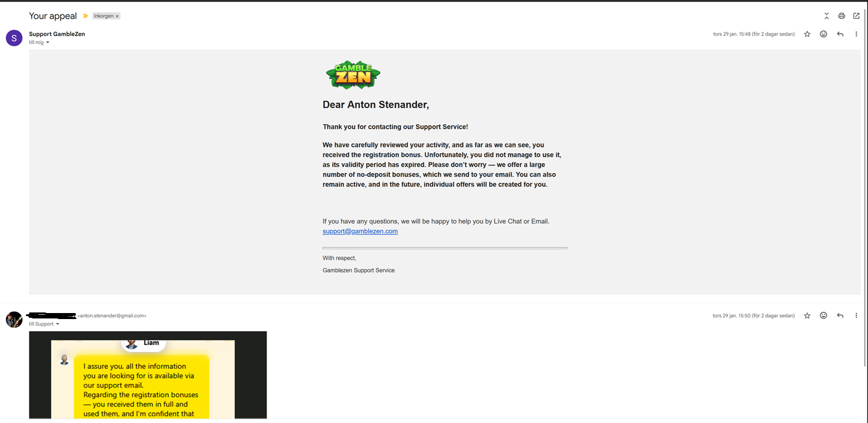This screenshot has width=868, height=423.
Task: Toggle the importance marker next to Your appeal
Action: click(x=85, y=16)
